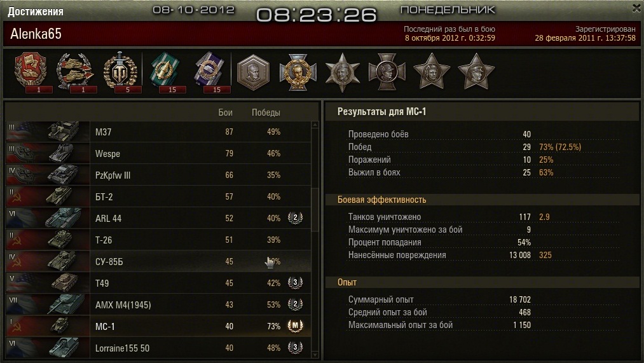The image size is (644, 363).
Task: Select the Lorraine155 50 row
Action: point(158,348)
